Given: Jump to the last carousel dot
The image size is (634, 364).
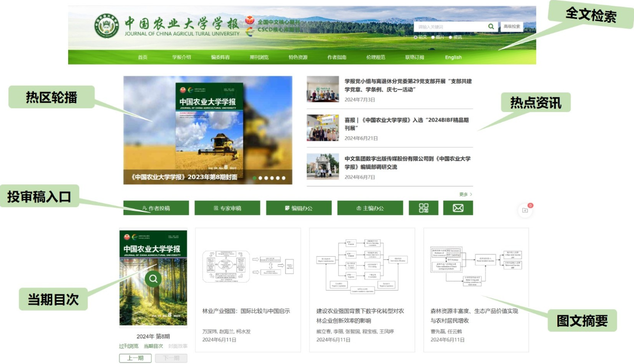Looking at the screenshot, I should pos(284,178).
